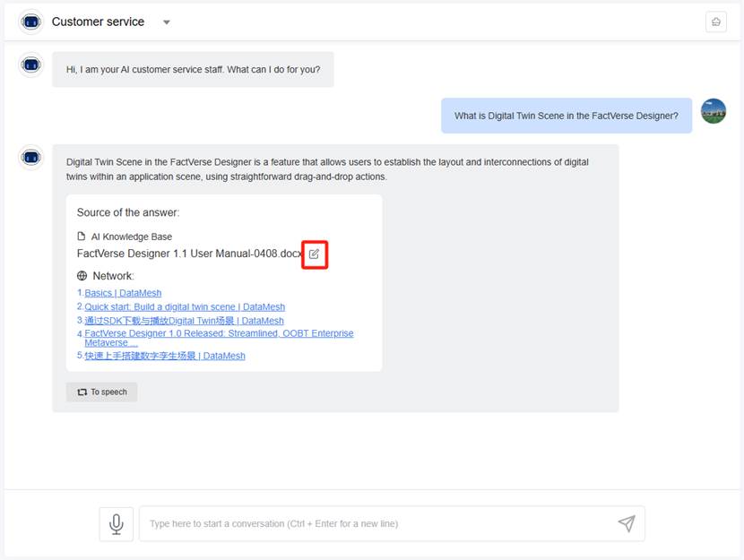Click the globe icon next to Network

click(82, 276)
